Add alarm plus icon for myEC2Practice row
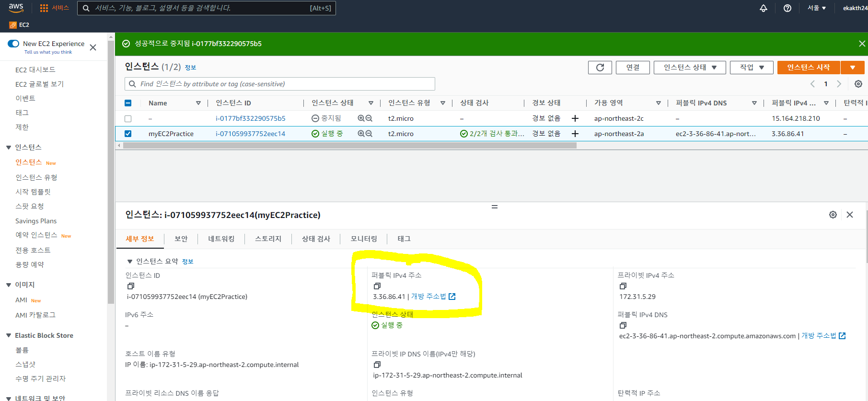Image resolution: width=868 pixels, height=401 pixels. [575, 134]
